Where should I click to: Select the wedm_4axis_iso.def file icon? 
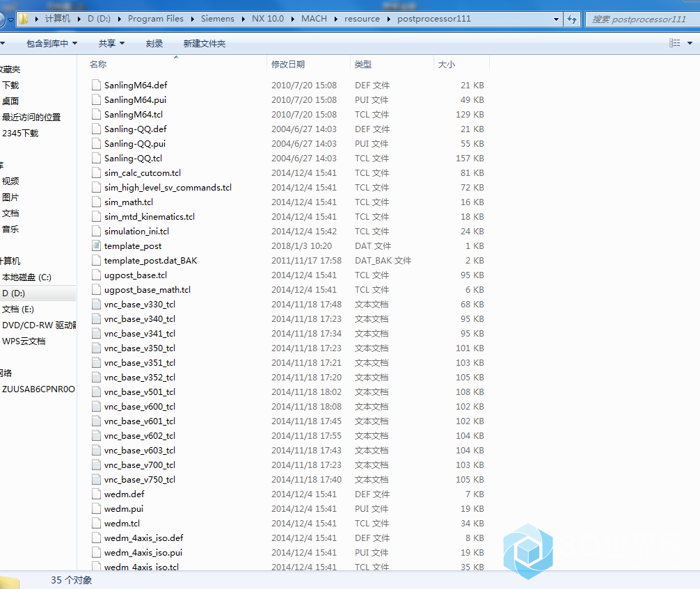96,538
